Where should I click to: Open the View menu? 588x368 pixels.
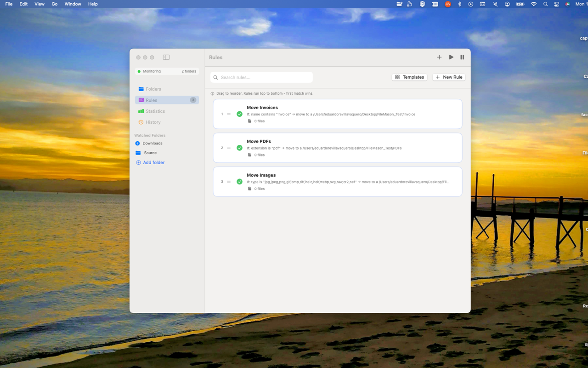40,4
